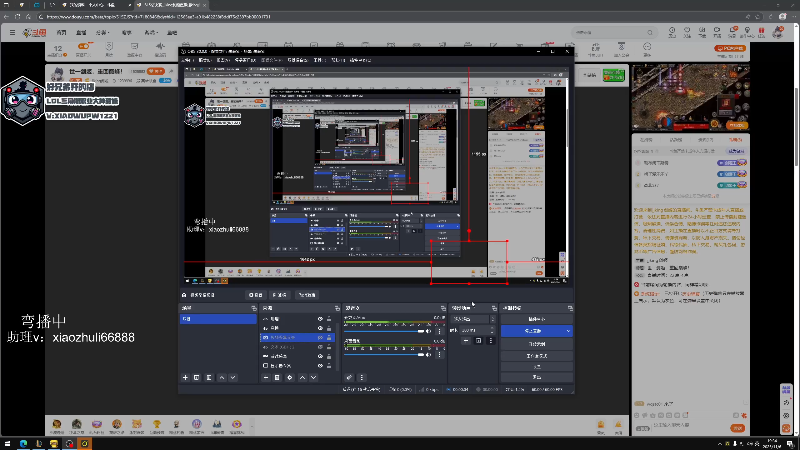The height and width of the screenshot is (450, 800).
Task: Move selected source up in list
Action: point(303,377)
